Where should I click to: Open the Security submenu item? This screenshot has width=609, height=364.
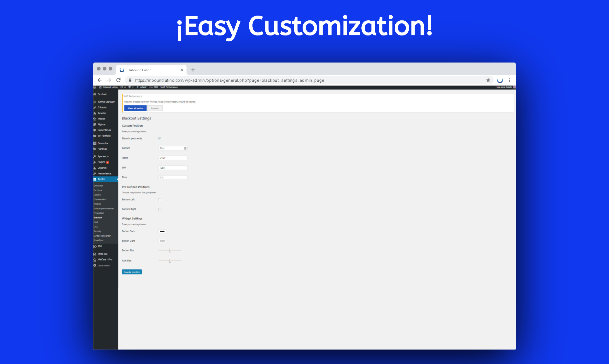coord(98,231)
